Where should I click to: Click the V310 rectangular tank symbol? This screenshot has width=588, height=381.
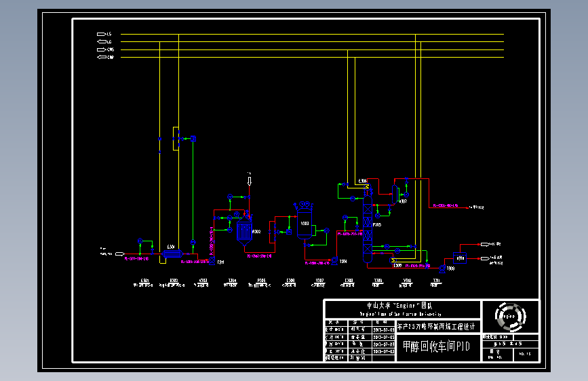click(460, 258)
